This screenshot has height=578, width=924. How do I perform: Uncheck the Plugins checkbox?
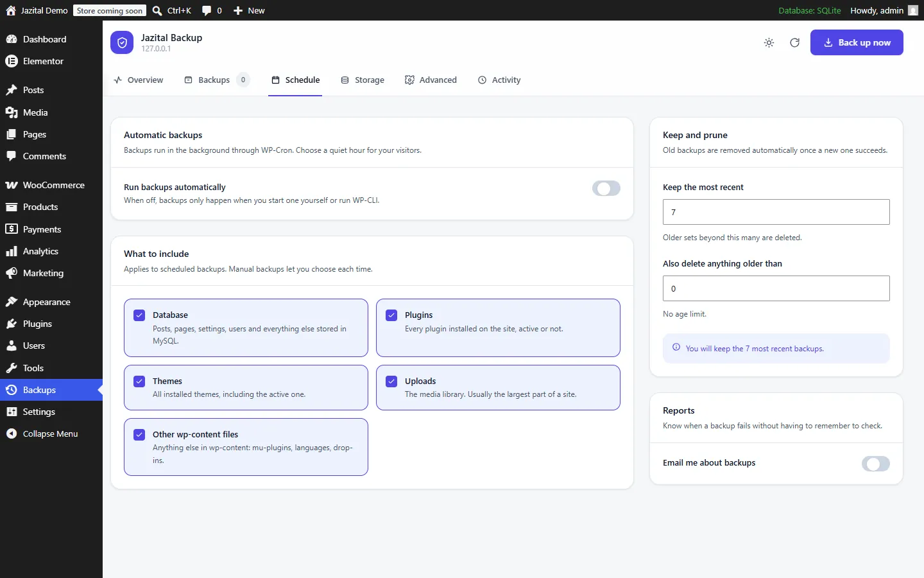click(x=391, y=315)
